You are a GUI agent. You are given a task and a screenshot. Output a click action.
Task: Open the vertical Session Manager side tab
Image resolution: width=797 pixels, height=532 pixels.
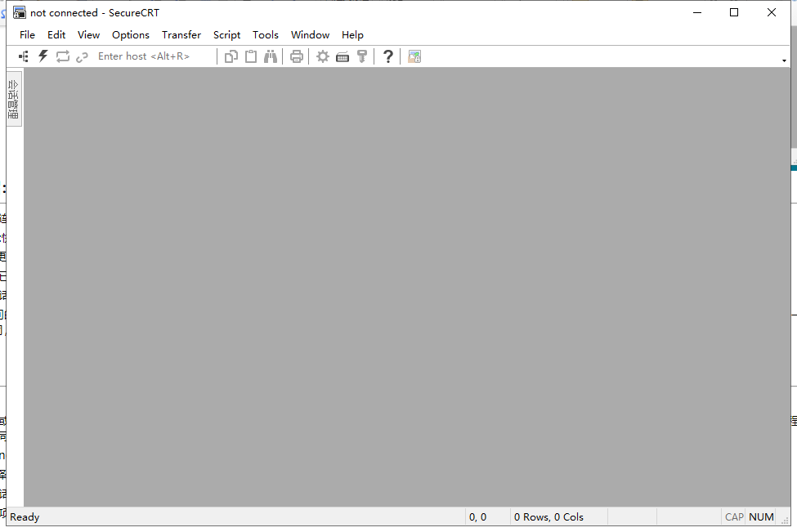pyautogui.click(x=14, y=99)
